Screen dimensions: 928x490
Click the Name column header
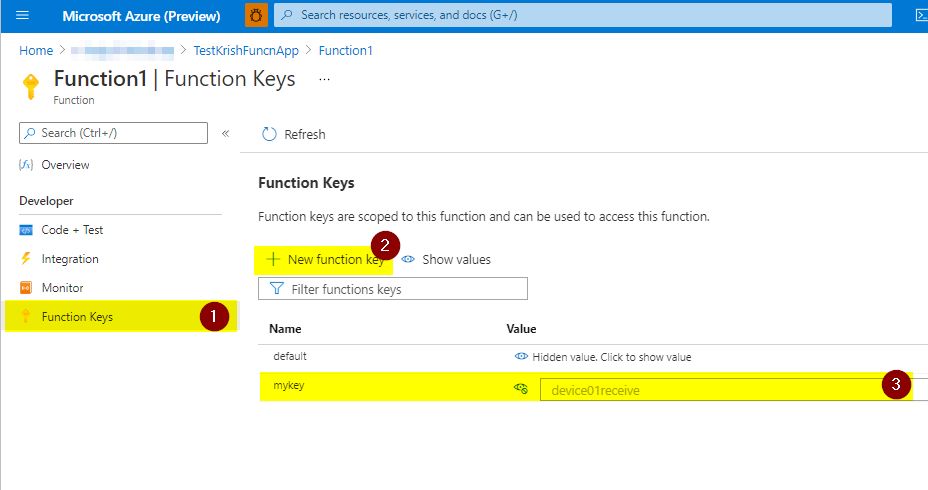(285, 329)
